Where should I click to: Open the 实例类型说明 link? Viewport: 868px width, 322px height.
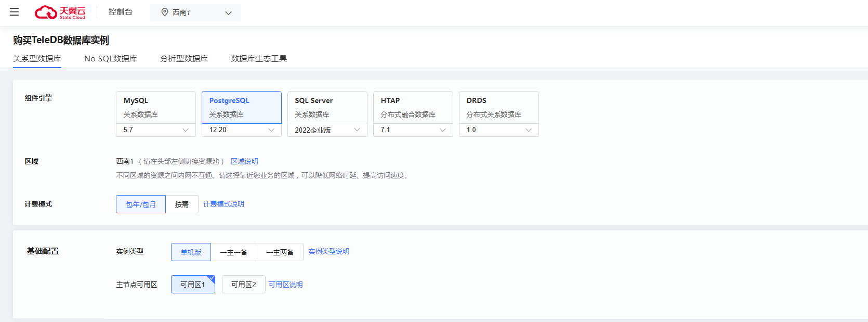tap(329, 251)
